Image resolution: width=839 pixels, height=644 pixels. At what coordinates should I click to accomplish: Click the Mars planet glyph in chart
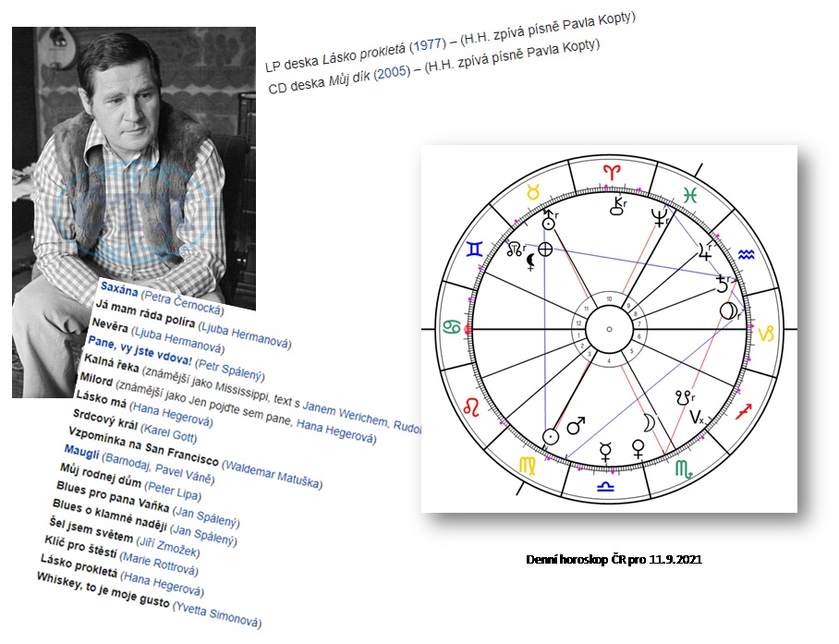point(576,426)
